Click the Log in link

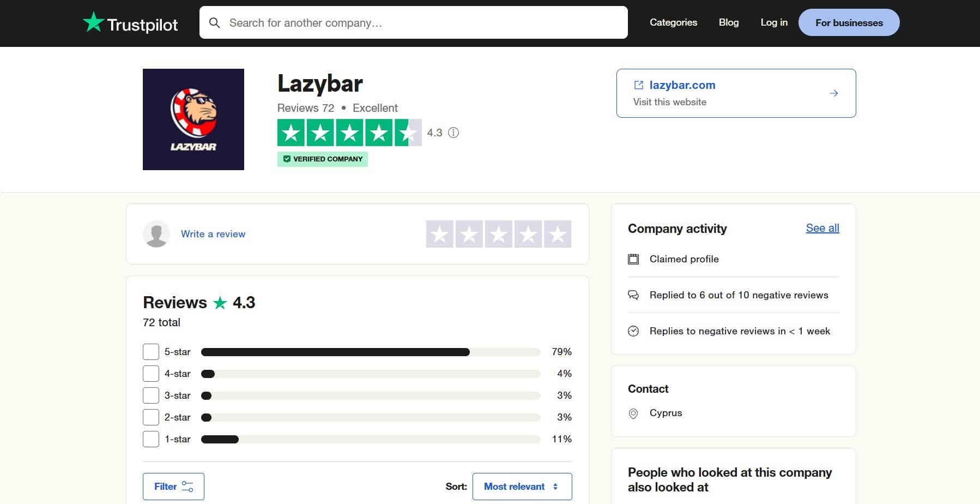point(773,22)
